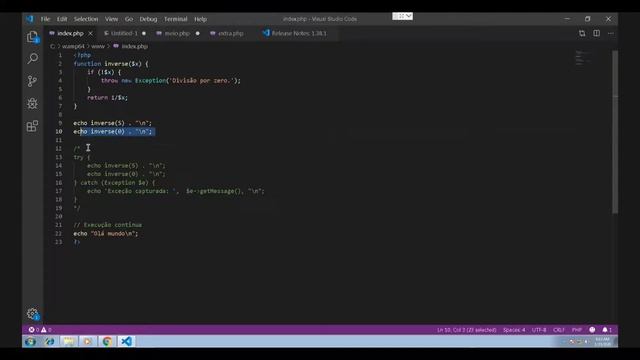Click the Ln 10, Col 3 cursor position indicator
The image size is (640, 360).
coord(467,330)
